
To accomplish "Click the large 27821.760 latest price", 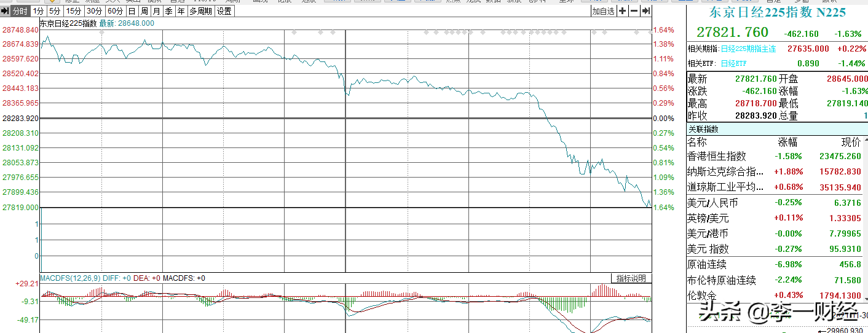I will click(732, 32).
